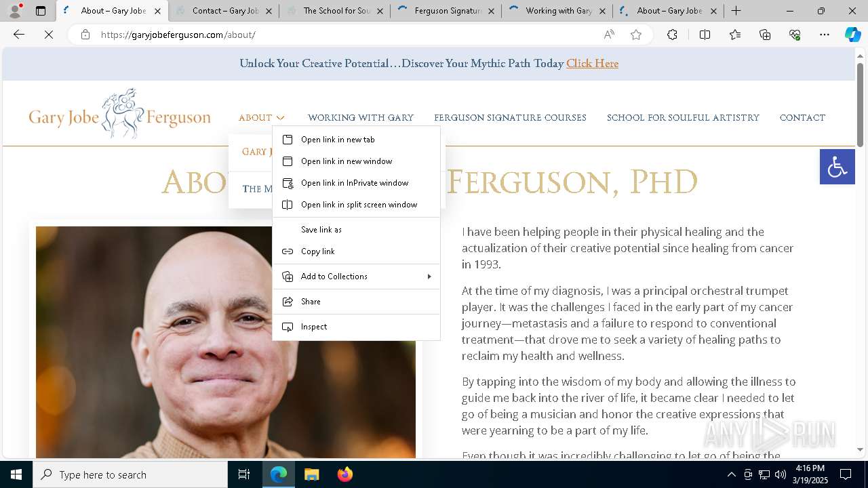Click the taskbar search box
The height and width of the screenshot is (488, 868).
pos(130,474)
